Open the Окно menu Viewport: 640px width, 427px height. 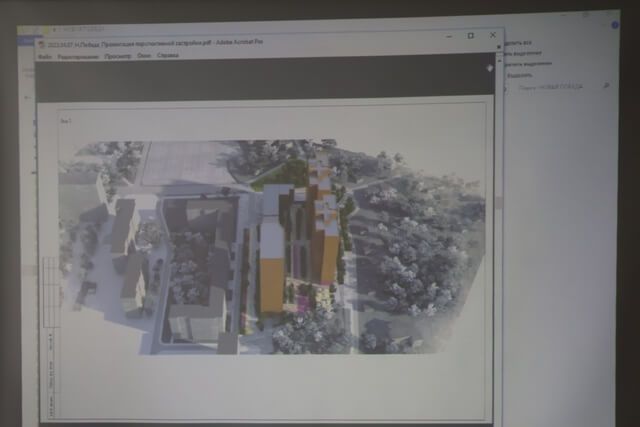coord(145,56)
